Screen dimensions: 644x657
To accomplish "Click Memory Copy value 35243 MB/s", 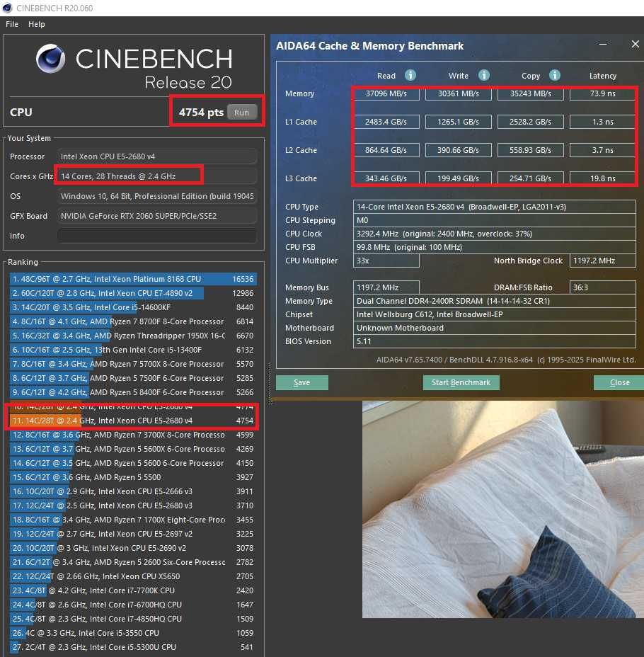I will click(531, 93).
